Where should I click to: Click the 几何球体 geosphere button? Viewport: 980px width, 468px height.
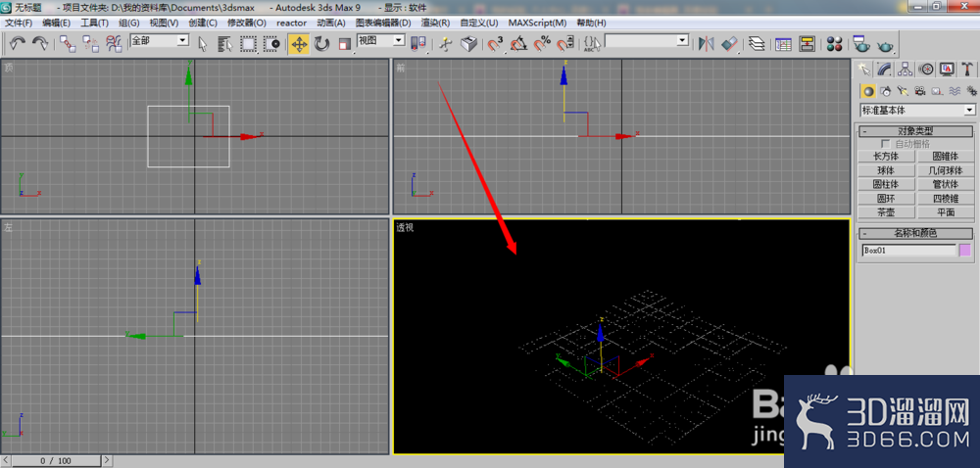click(945, 170)
